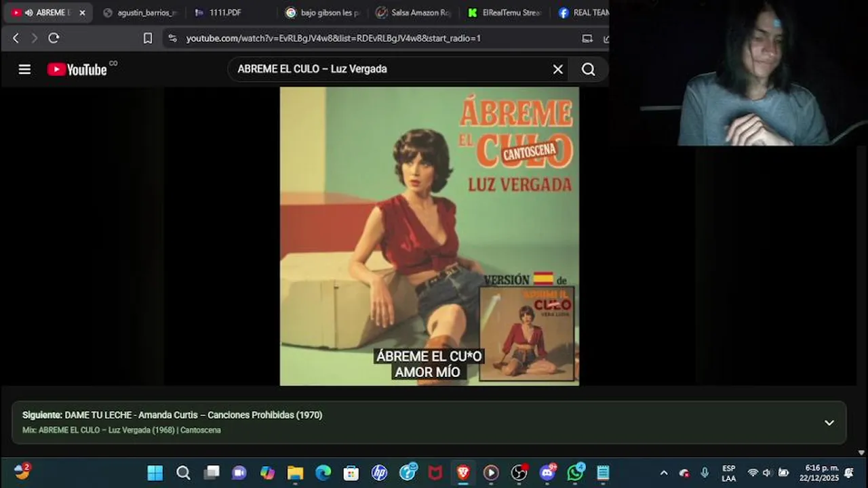Screen dimensions: 868x488
Task: Open Wi-Fi network quick settings
Action: coord(753,472)
